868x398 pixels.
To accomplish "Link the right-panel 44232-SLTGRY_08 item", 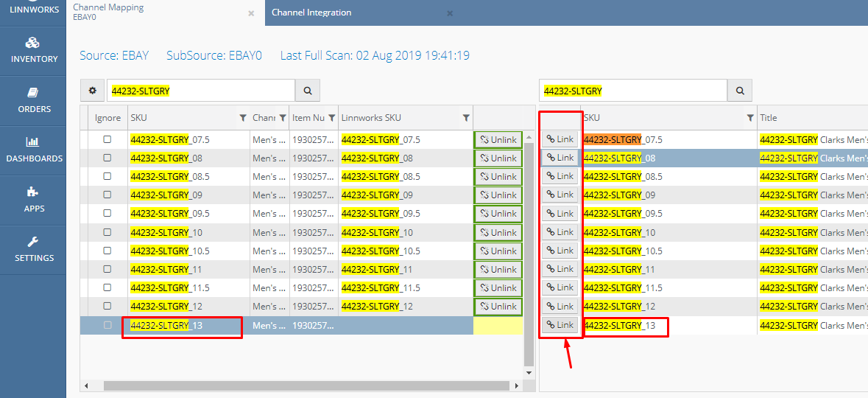I will point(560,158).
